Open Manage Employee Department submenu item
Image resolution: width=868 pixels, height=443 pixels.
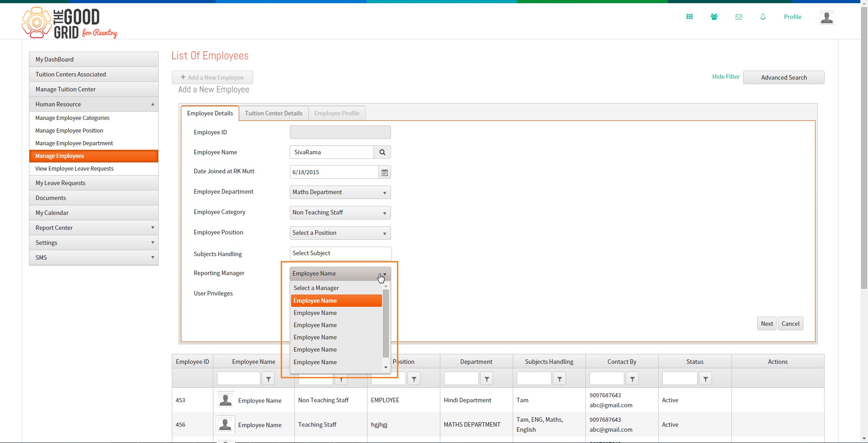tap(94, 143)
